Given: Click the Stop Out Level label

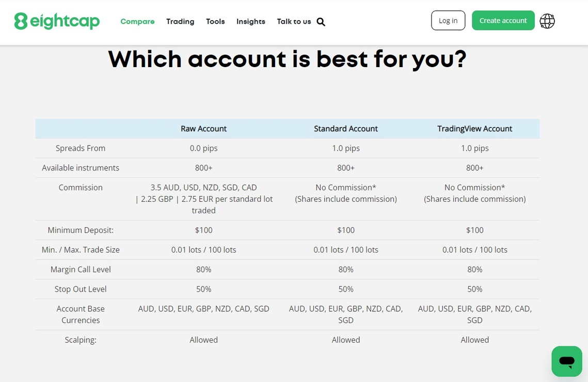Looking at the screenshot, I should pos(81,289).
